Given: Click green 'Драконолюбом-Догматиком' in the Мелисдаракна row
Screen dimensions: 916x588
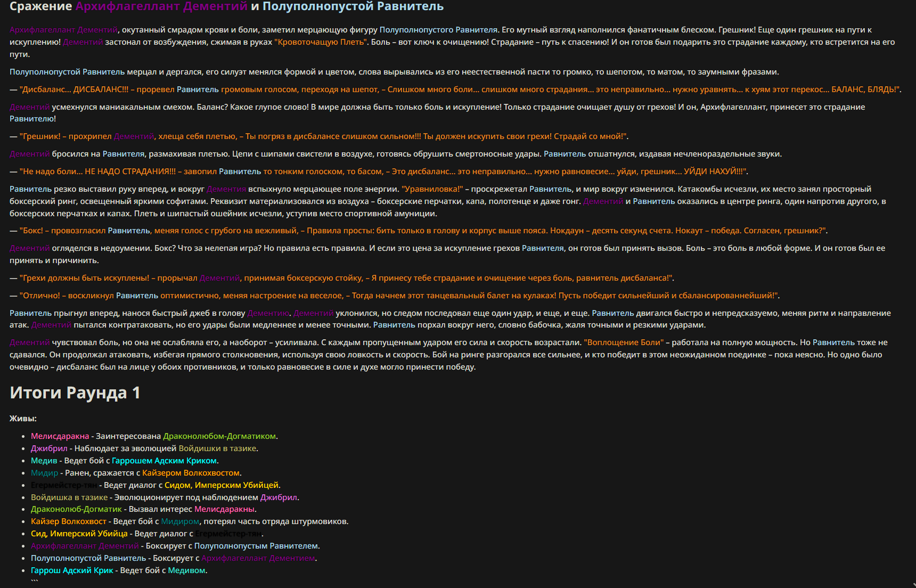Looking at the screenshot, I should 219,436.
